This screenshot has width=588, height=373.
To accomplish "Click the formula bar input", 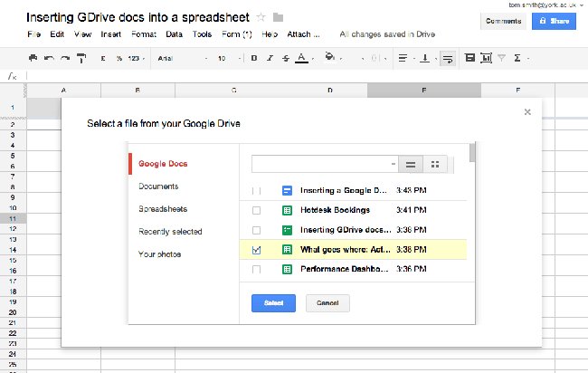I will [307, 76].
